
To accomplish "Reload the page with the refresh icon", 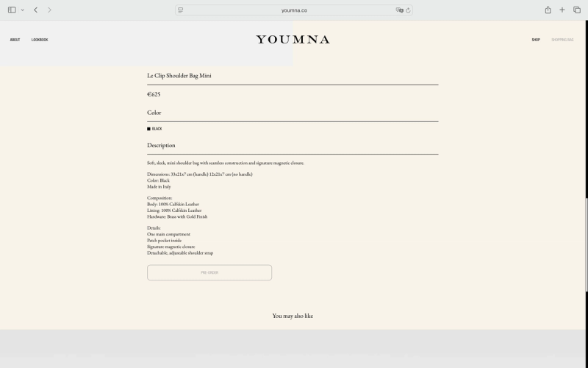I will pos(408,10).
